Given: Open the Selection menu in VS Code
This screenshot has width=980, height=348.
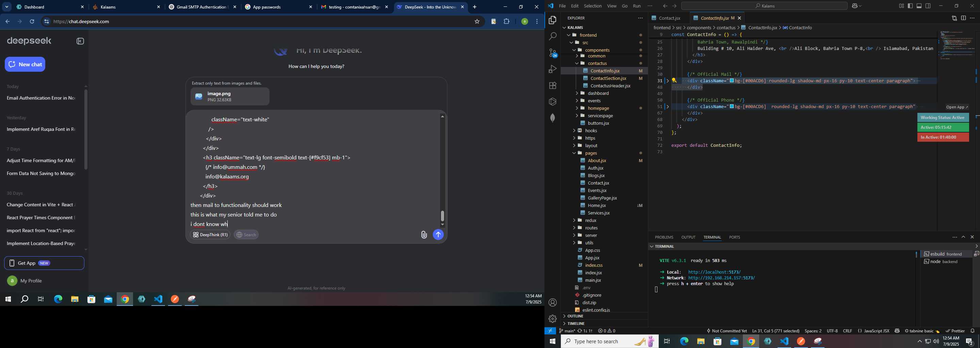Looking at the screenshot, I should (593, 6).
